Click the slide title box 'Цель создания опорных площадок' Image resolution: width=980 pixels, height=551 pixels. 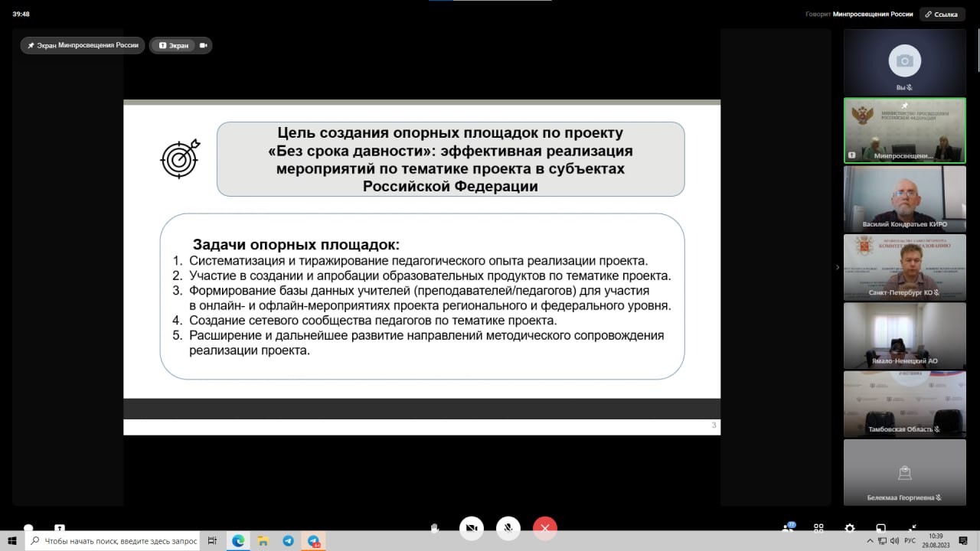coord(450,159)
